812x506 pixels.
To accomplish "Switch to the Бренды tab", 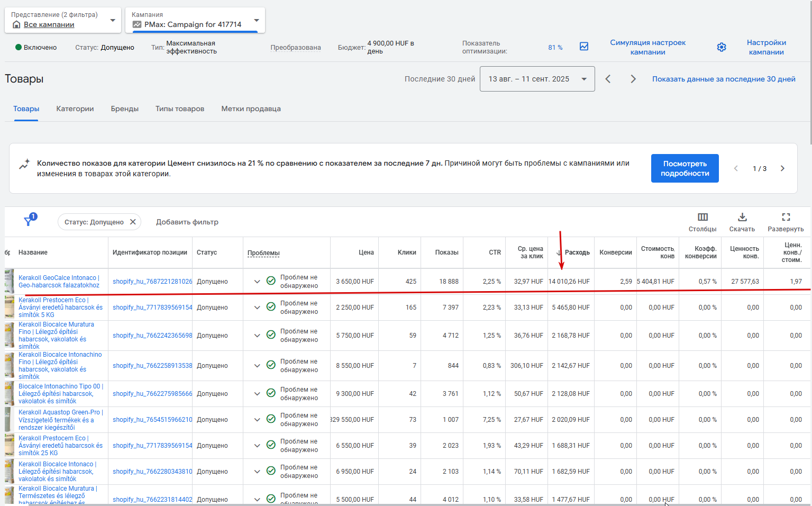I will (x=125, y=109).
